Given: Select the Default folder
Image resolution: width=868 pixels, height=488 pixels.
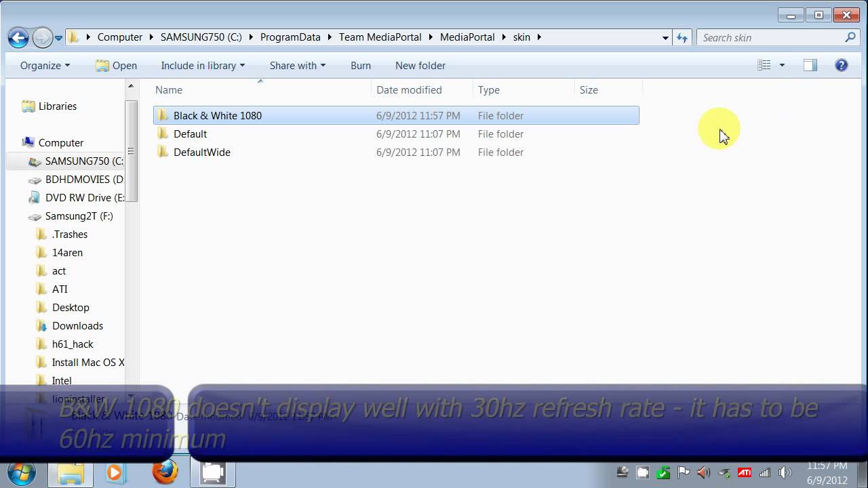Looking at the screenshot, I should pyautogui.click(x=396, y=134).
